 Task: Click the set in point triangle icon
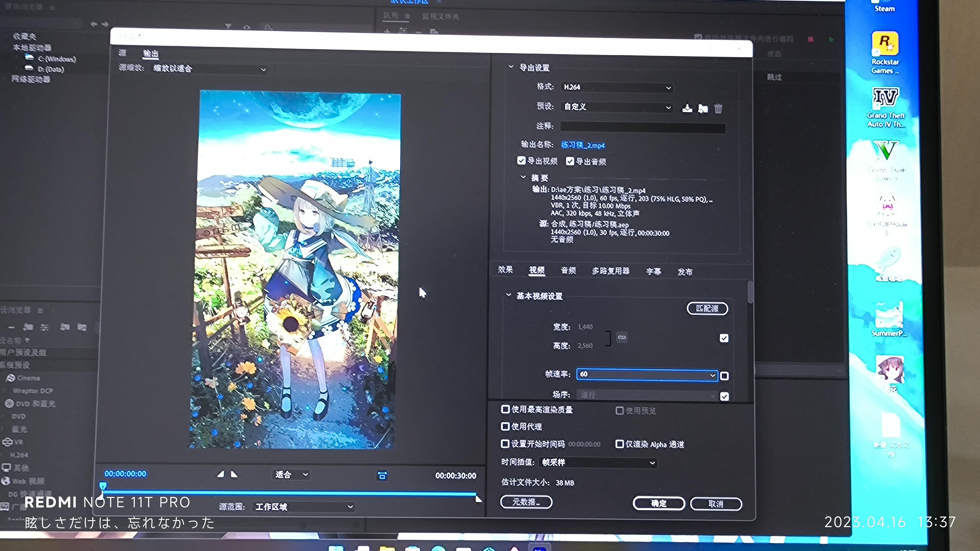pyautogui.click(x=221, y=474)
